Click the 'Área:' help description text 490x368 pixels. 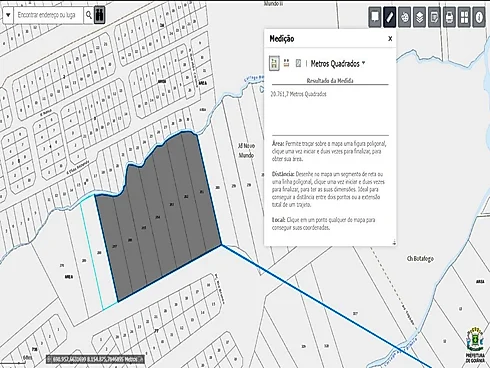click(329, 151)
